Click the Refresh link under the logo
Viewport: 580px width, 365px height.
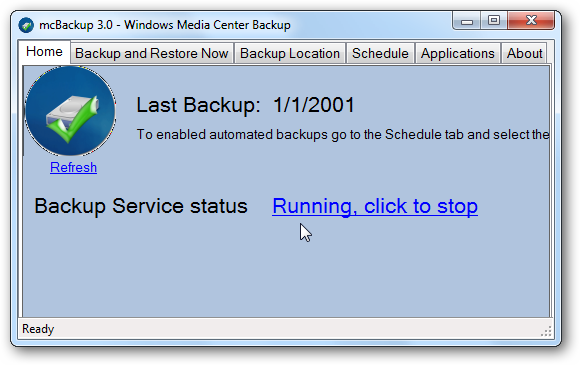pyautogui.click(x=73, y=168)
